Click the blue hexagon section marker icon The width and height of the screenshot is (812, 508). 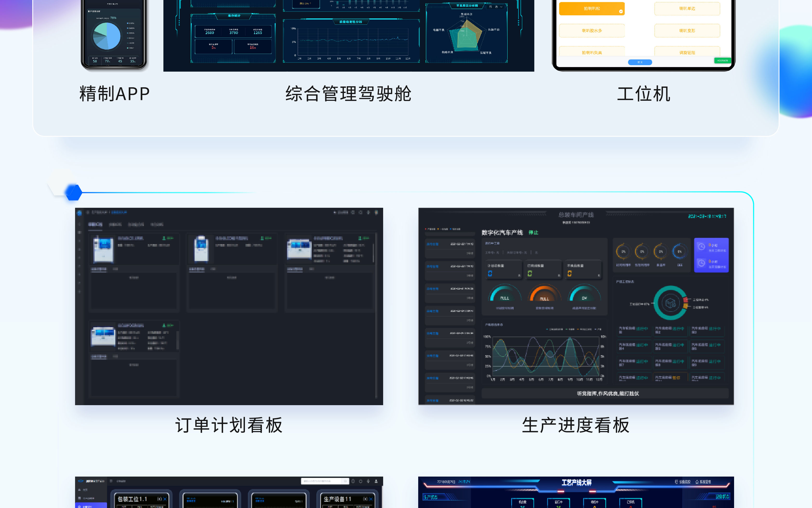pyautogui.click(x=74, y=192)
